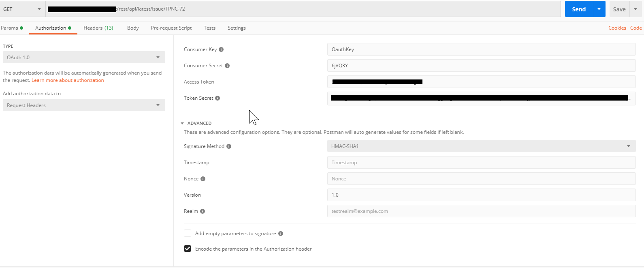The image size is (644, 268).
Task: Open the Request Headers dropdown
Action: pos(84,105)
